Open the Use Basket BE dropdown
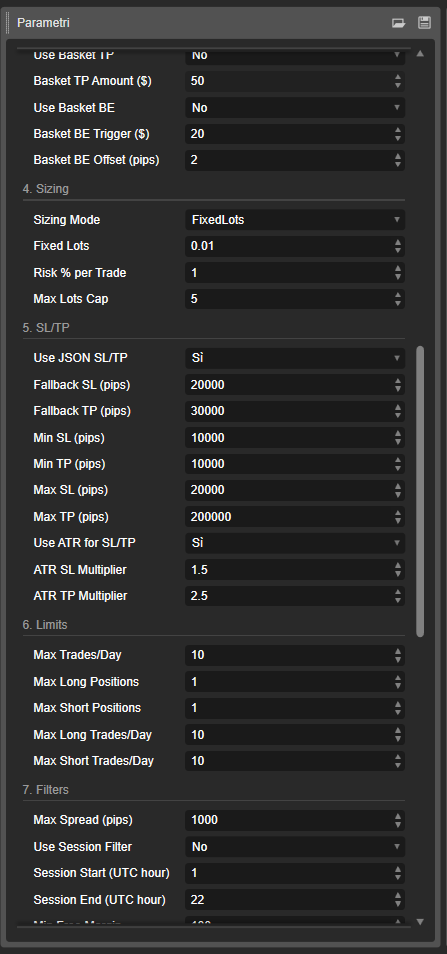 (x=295, y=108)
